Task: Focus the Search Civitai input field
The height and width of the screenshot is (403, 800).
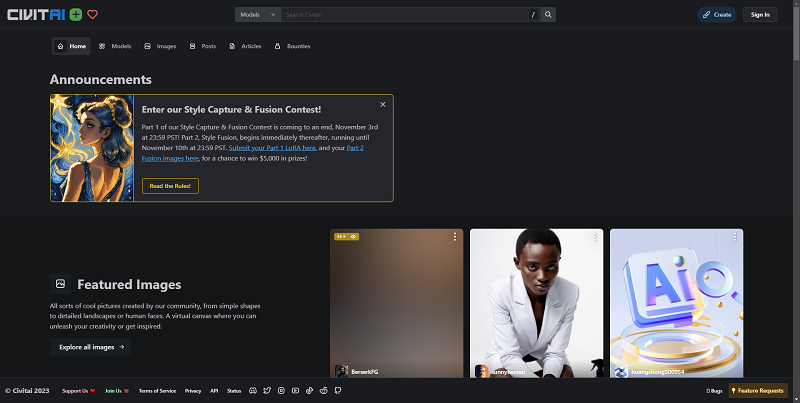Action: click(x=406, y=14)
